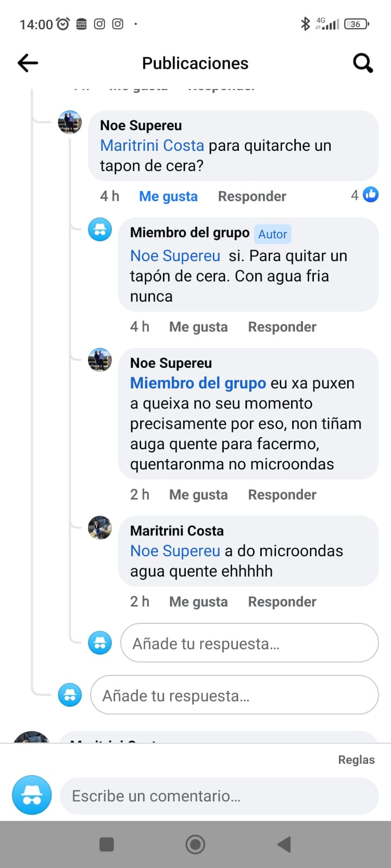Tap the blue like reaction icon
This screenshot has height=868, width=391.
370,195
